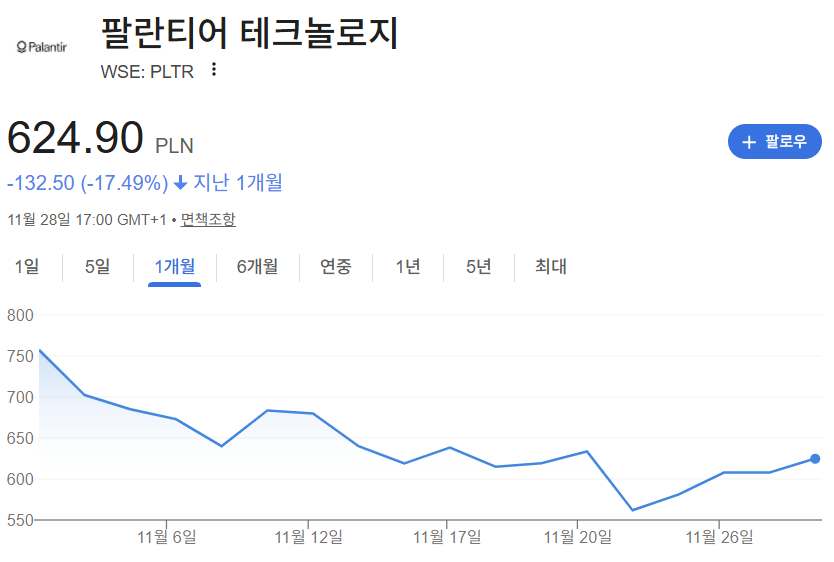Click the latest data point on chart
The image size is (834, 562).
coord(815,459)
